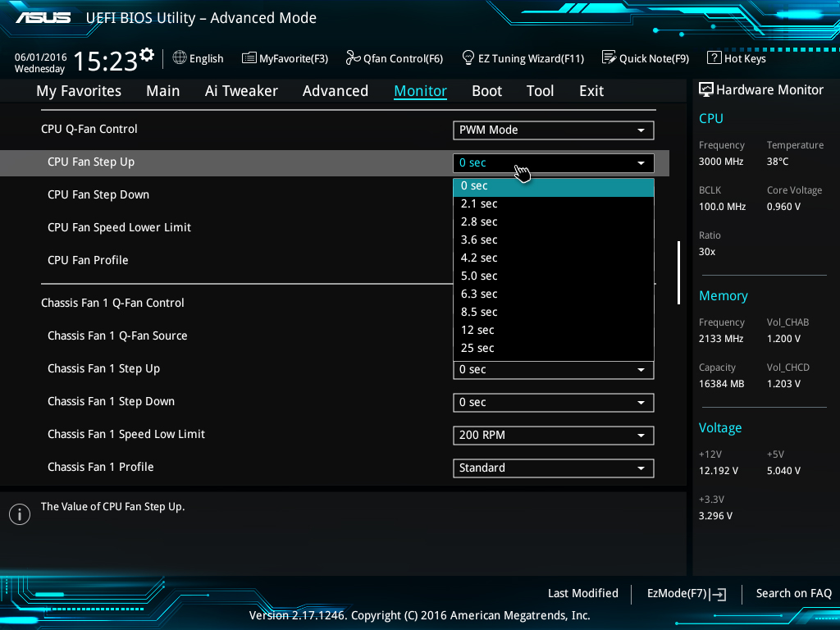840x630 pixels.
Task: Choose 25 sec option
Action: tap(554, 348)
